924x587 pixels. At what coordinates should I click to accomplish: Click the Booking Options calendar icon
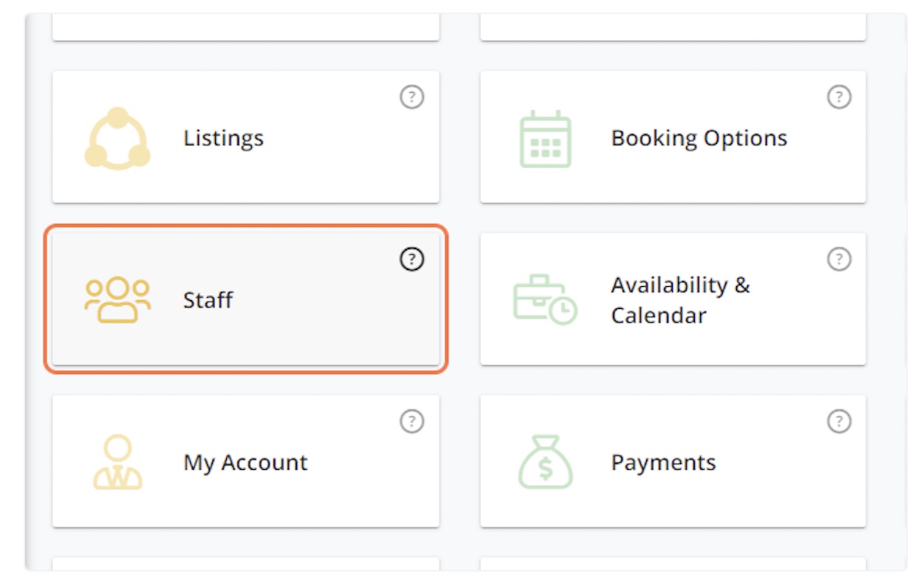[x=545, y=138]
